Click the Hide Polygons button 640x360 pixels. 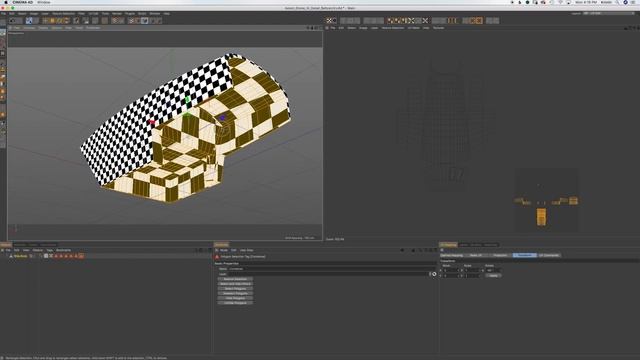coord(235,298)
